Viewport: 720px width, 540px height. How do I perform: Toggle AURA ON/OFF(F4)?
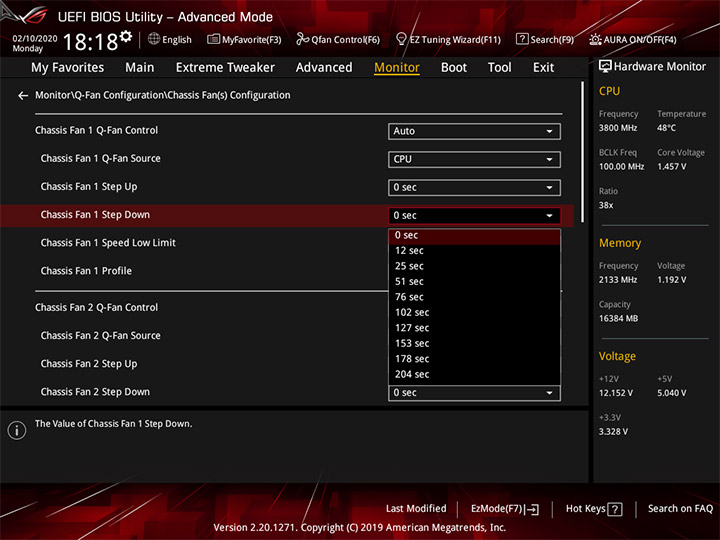[x=633, y=39]
